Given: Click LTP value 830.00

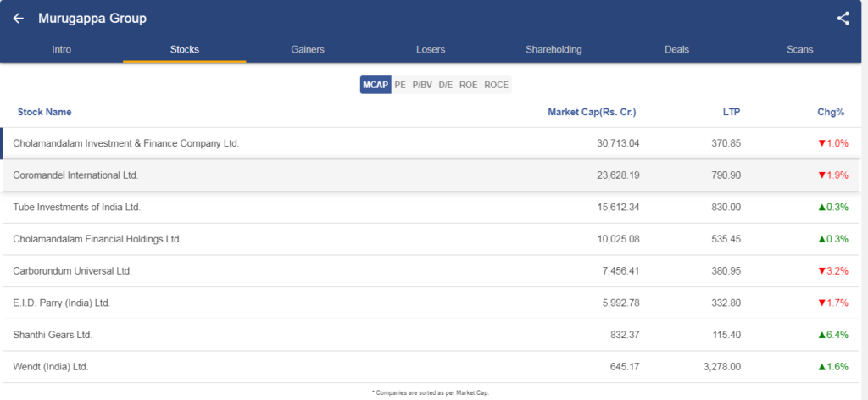Looking at the screenshot, I should (x=726, y=208).
